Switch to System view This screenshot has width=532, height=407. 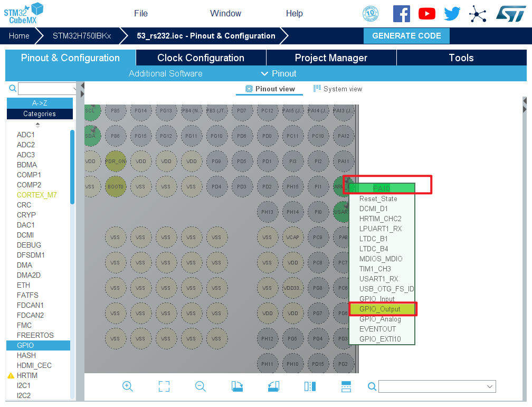(x=338, y=89)
